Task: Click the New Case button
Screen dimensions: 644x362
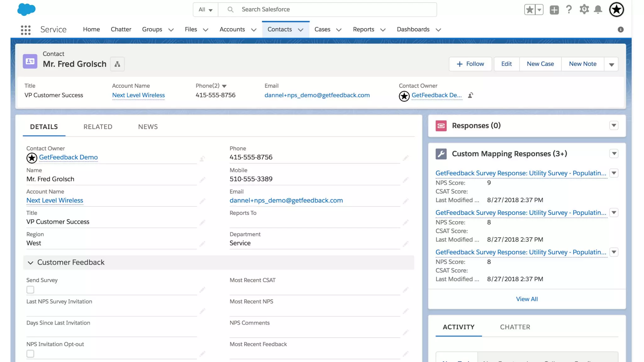Action: pos(540,64)
